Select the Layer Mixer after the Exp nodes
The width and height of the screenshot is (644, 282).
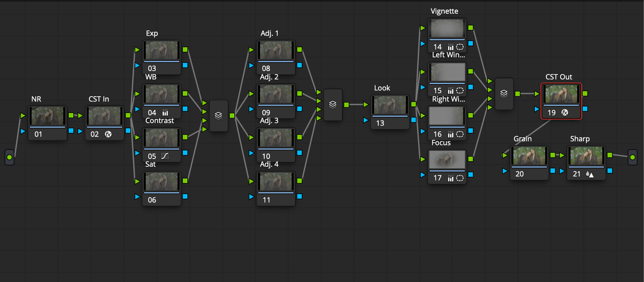coord(218,115)
